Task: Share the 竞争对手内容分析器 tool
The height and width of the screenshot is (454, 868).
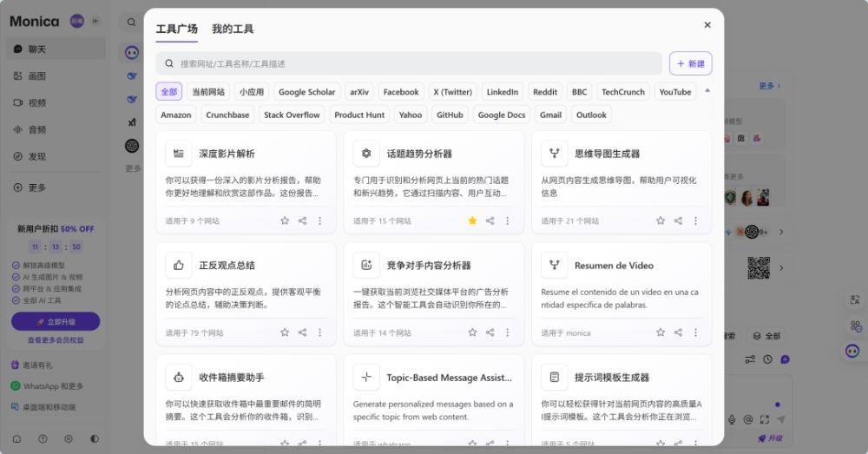Action: pyautogui.click(x=490, y=332)
